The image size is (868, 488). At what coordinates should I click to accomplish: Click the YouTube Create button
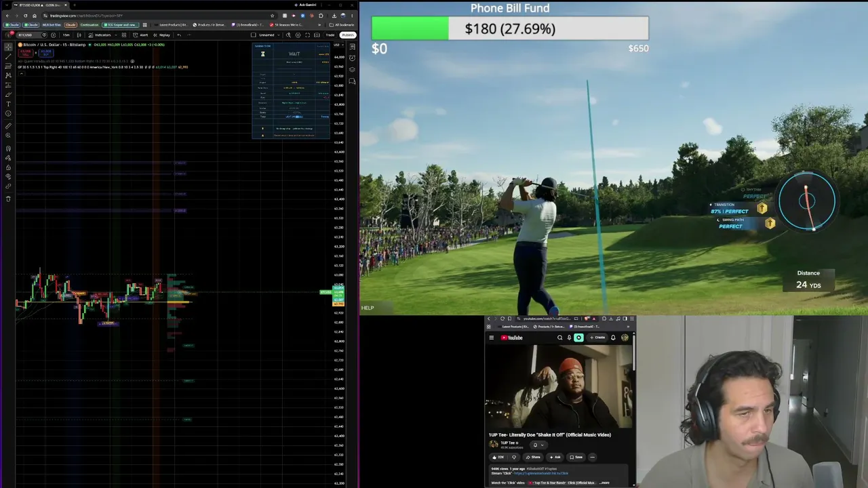pyautogui.click(x=598, y=338)
